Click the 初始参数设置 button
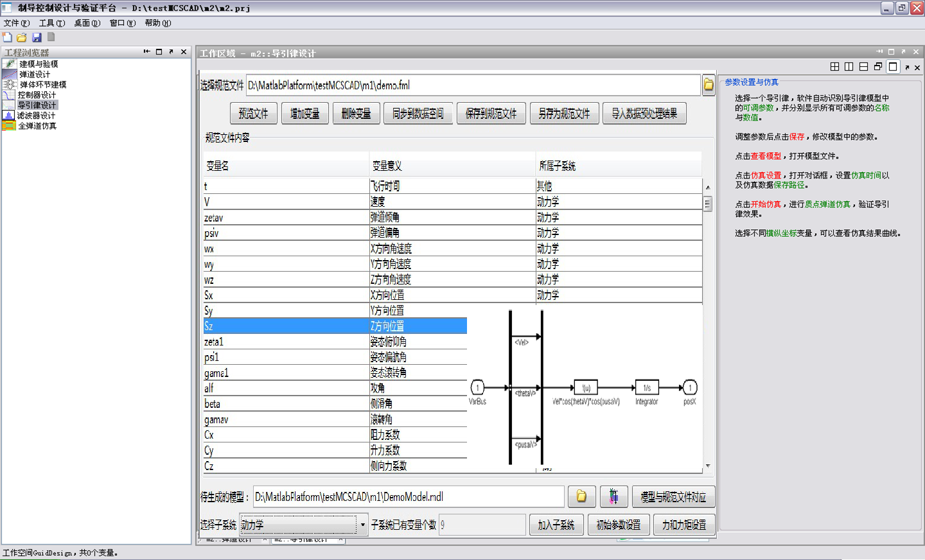925x560 pixels. [619, 525]
